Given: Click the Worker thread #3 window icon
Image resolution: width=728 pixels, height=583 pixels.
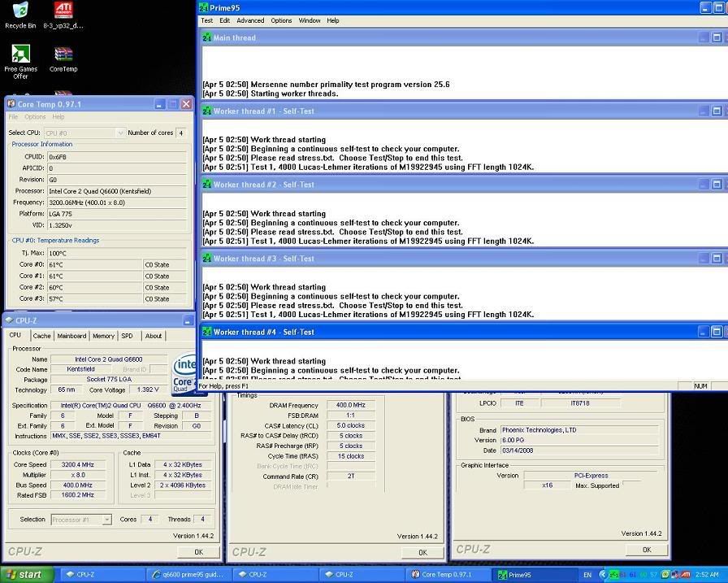Looking at the screenshot, I should click(207, 259).
